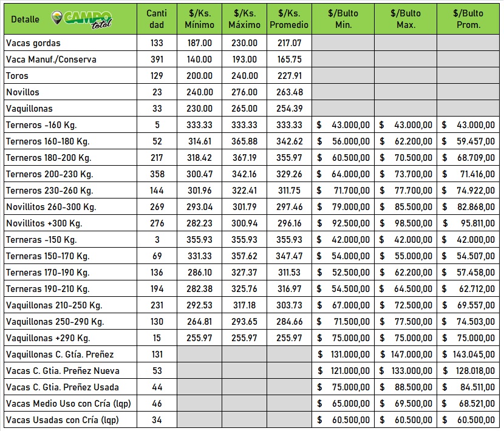Click Novillos average price 263.48
Viewport: 504px width, 431px height.
click(x=289, y=92)
